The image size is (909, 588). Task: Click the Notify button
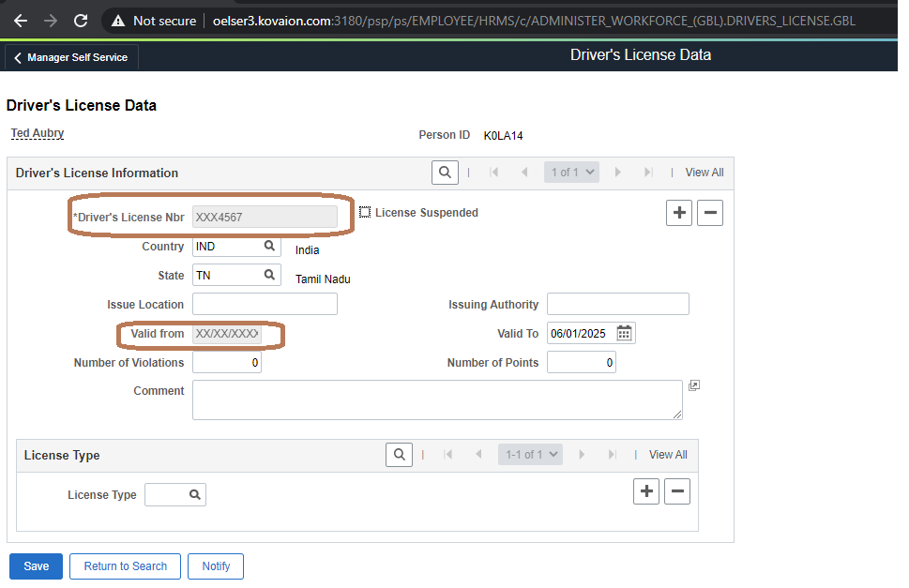click(216, 566)
